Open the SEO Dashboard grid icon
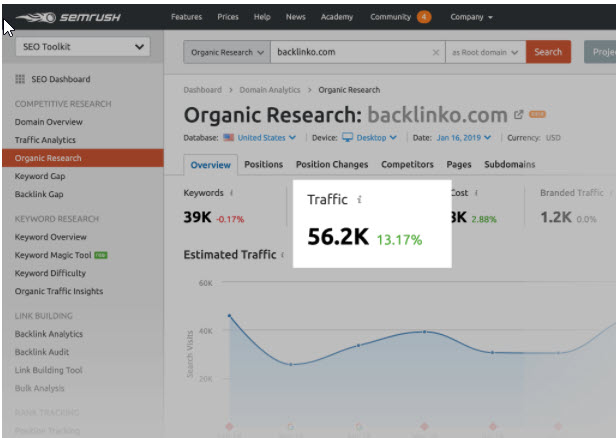The image size is (616, 438). point(20,79)
